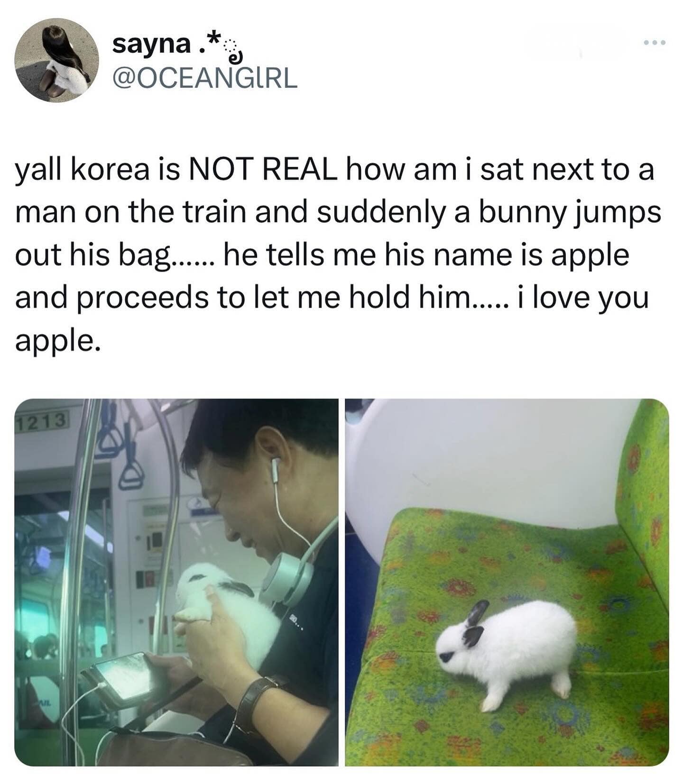683x784 pixels.
Task: Open the display name sayna
Action: tap(151, 45)
